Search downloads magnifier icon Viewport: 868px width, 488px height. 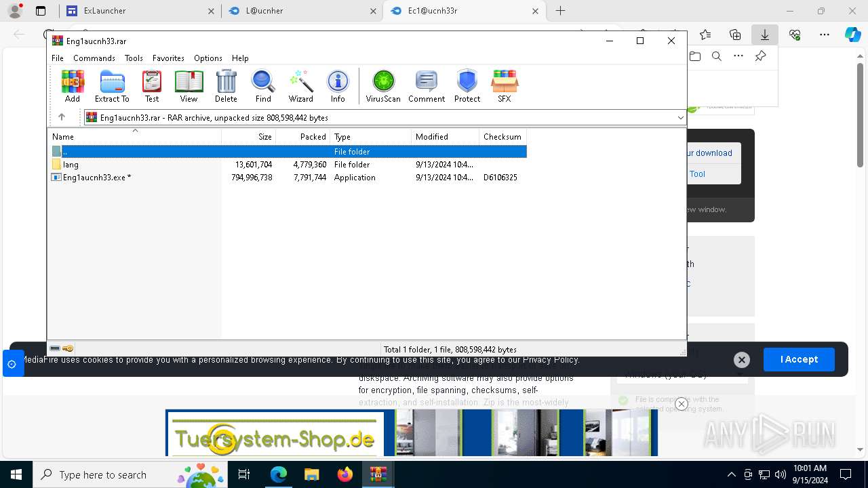[x=717, y=56]
